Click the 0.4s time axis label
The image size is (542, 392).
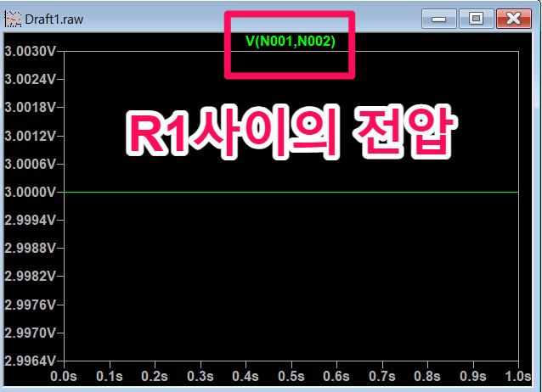click(x=246, y=376)
